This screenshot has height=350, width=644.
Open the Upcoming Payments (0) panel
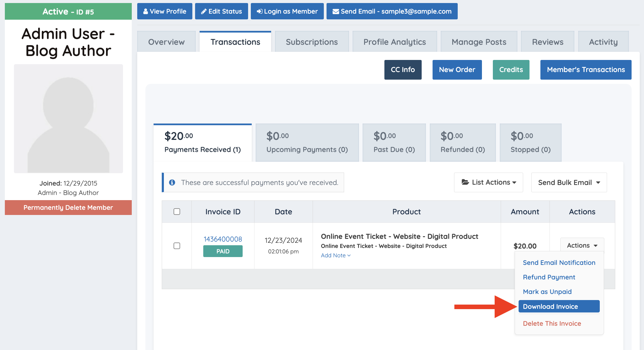(307, 143)
